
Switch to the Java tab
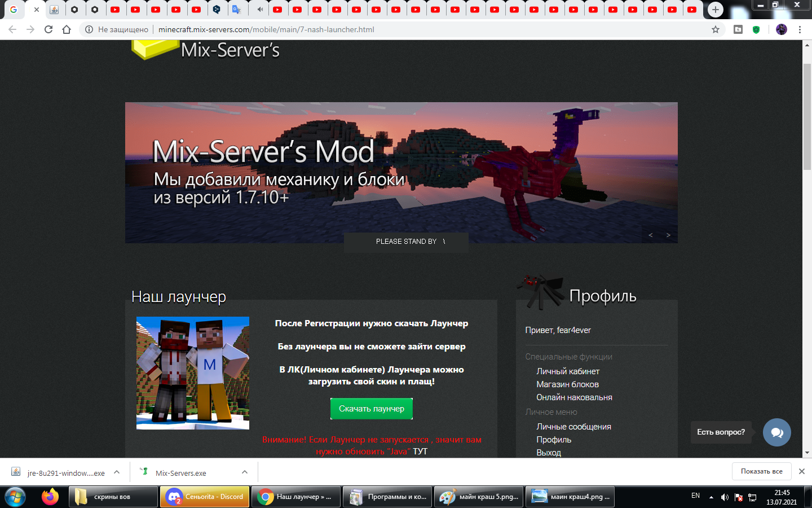click(54, 10)
